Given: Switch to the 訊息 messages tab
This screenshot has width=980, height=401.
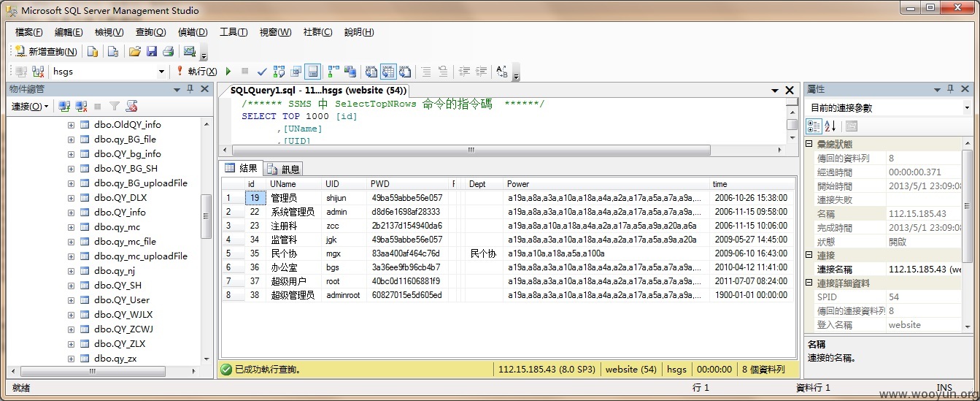Looking at the screenshot, I should (x=283, y=169).
